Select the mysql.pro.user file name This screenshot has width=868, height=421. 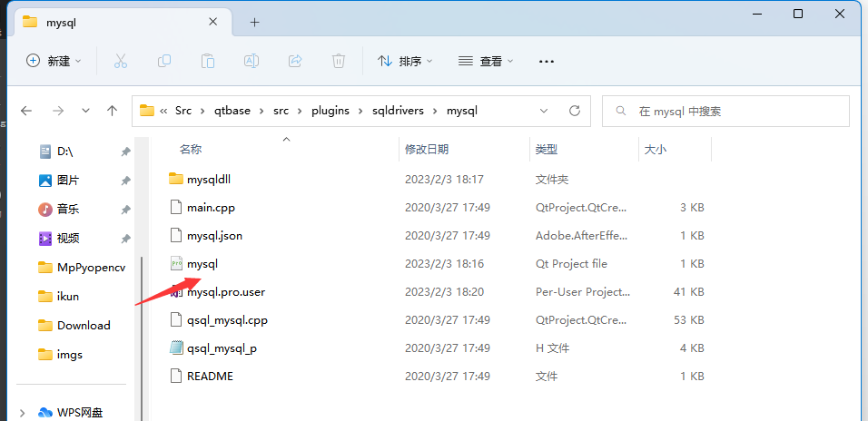pos(226,291)
